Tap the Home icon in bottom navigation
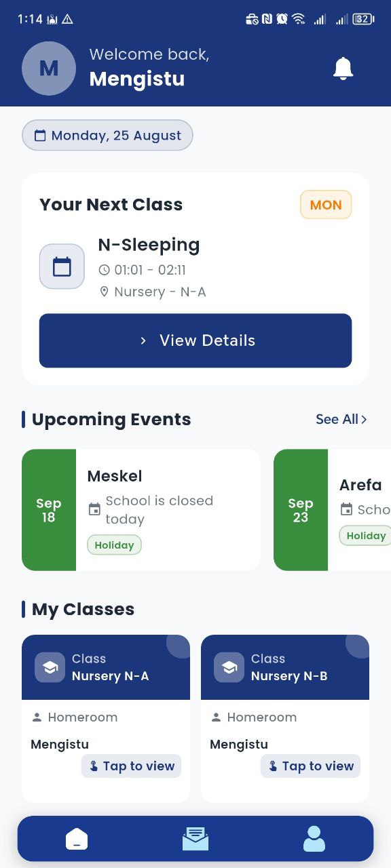Screen dimensions: 391x868 point(77,839)
